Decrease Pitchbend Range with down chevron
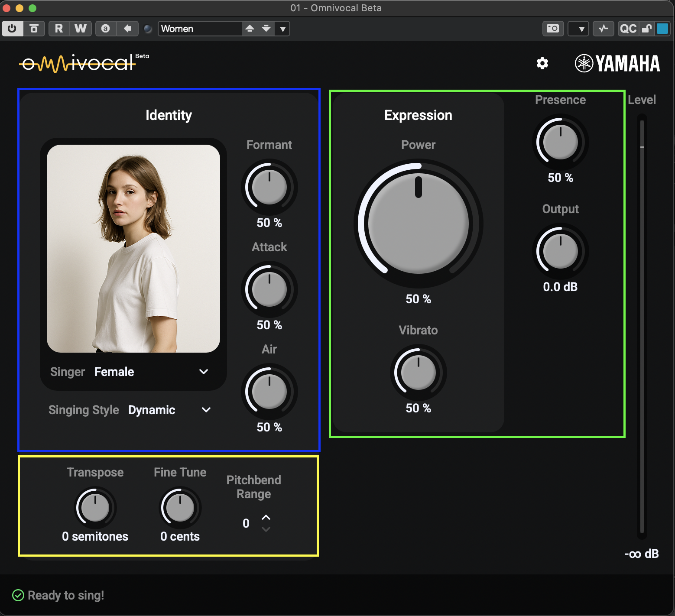Viewport: 675px width, 616px height. point(266,529)
